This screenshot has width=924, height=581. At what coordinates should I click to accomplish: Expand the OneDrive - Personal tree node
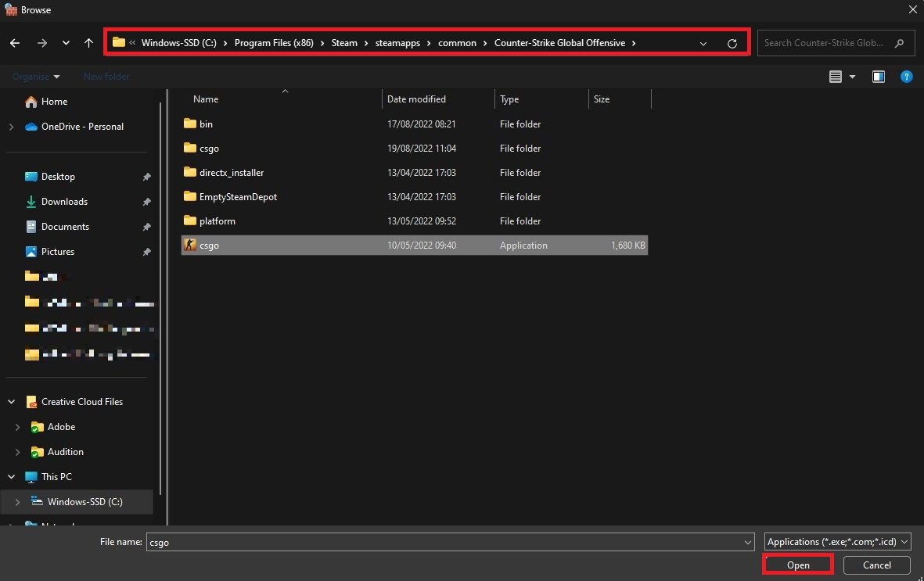[12, 127]
